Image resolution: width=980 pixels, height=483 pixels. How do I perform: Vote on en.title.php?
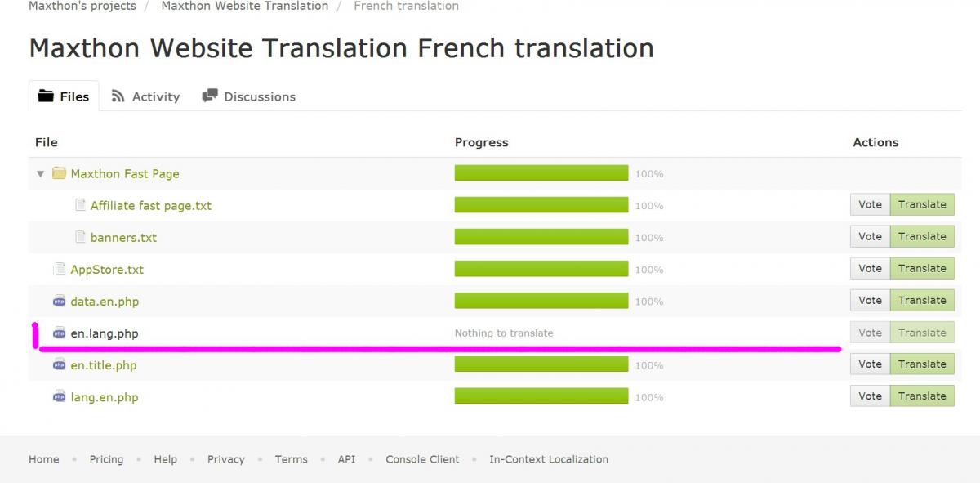(870, 364)
